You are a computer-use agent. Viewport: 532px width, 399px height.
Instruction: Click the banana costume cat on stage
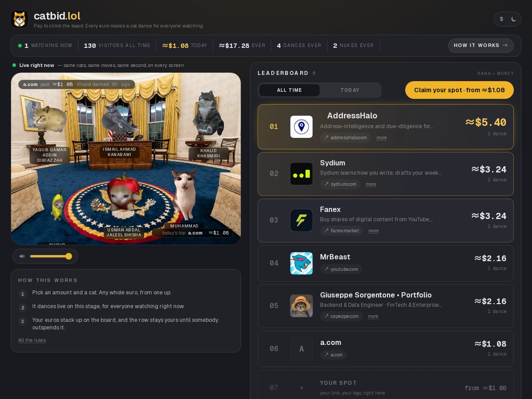point(57,205)
